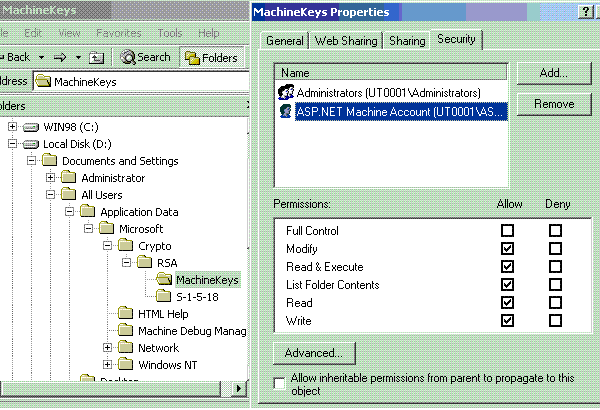Viewport: 600px width, 410px height.
Task: Collapse the RSA folder node
Action: [127, 263]
